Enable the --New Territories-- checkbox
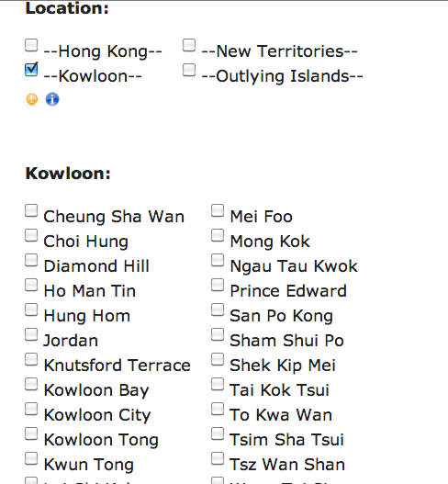The image size is (448, 484). (x=189, y=45)
